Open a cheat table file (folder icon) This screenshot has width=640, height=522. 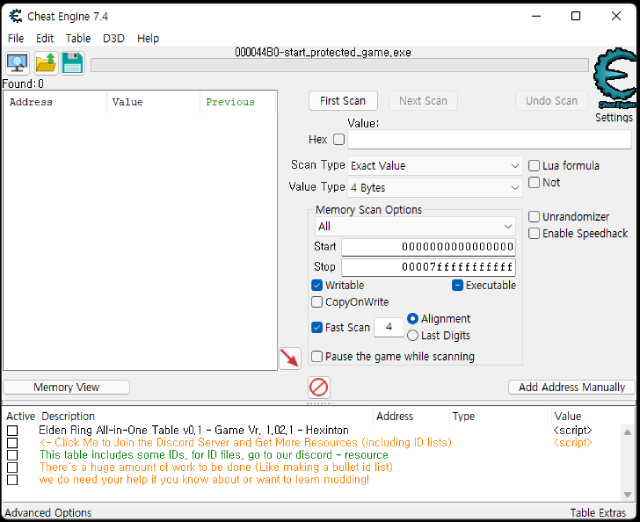(45, 63)
